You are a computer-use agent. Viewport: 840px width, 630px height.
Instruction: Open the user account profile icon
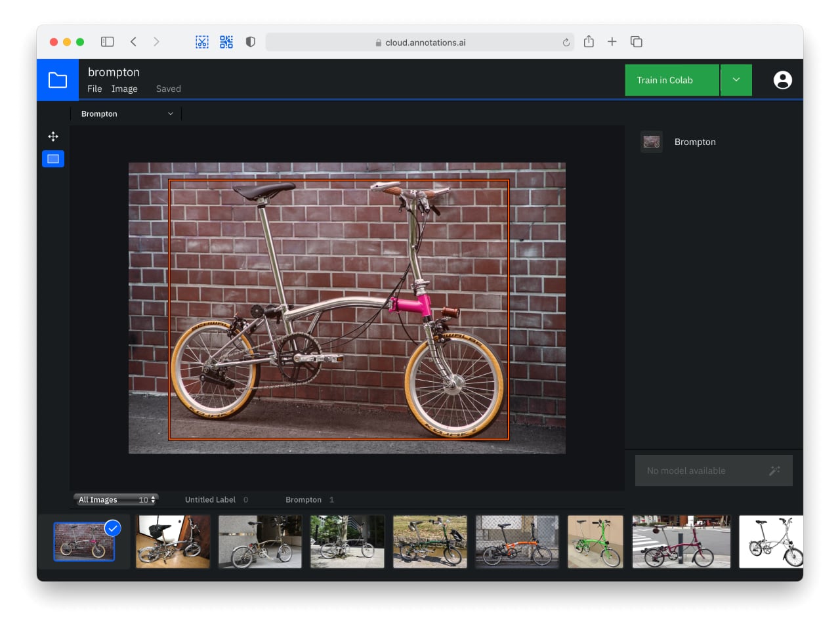tap(782, 80)
